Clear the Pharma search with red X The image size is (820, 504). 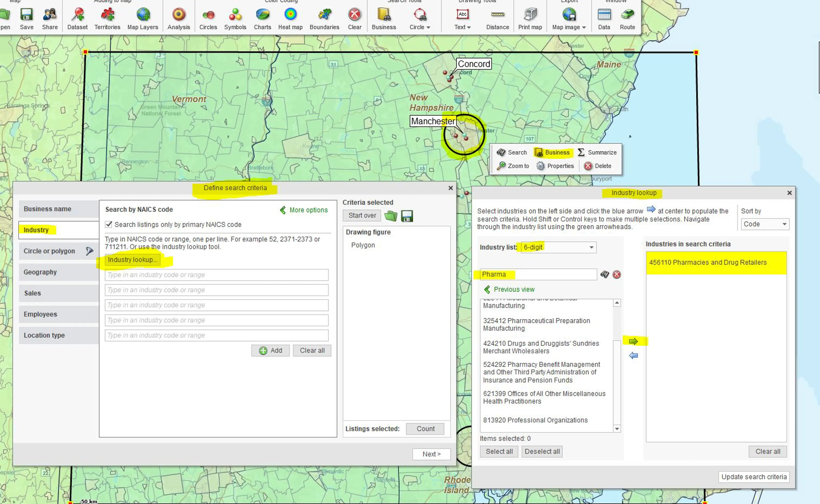[616, 274]
